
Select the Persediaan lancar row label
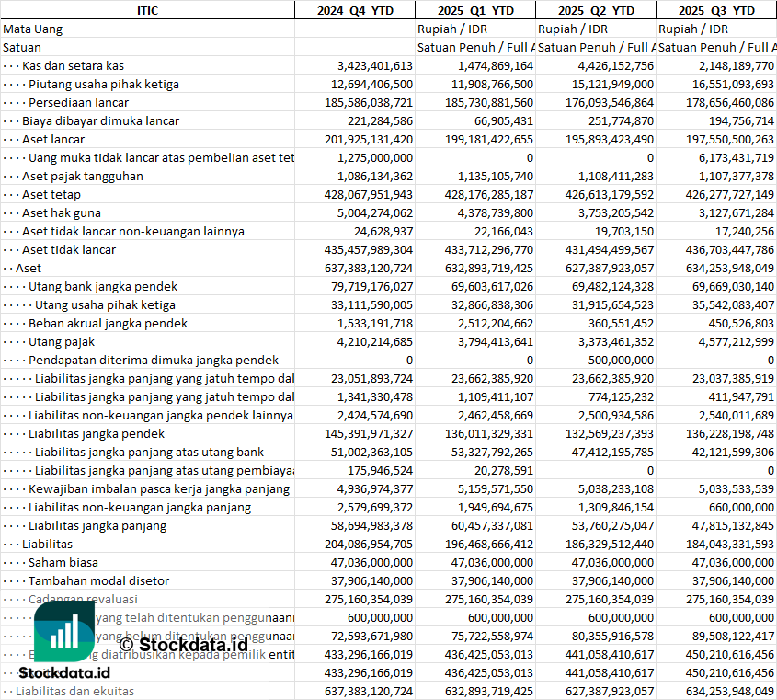tap(78, 102)
